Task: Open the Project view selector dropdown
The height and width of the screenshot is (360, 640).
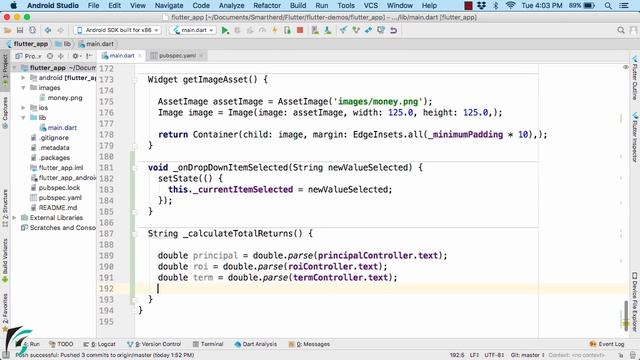Action: pyautogui.click(x=29, y=56)
